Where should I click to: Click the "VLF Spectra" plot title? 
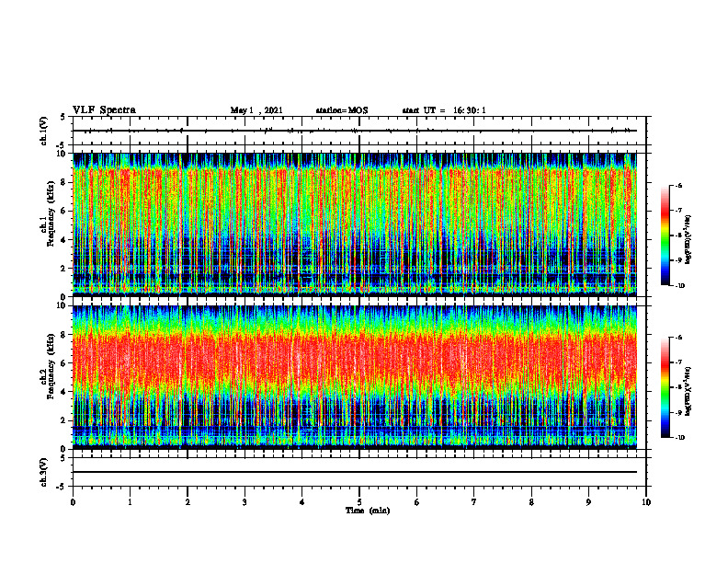click(104, 110)
